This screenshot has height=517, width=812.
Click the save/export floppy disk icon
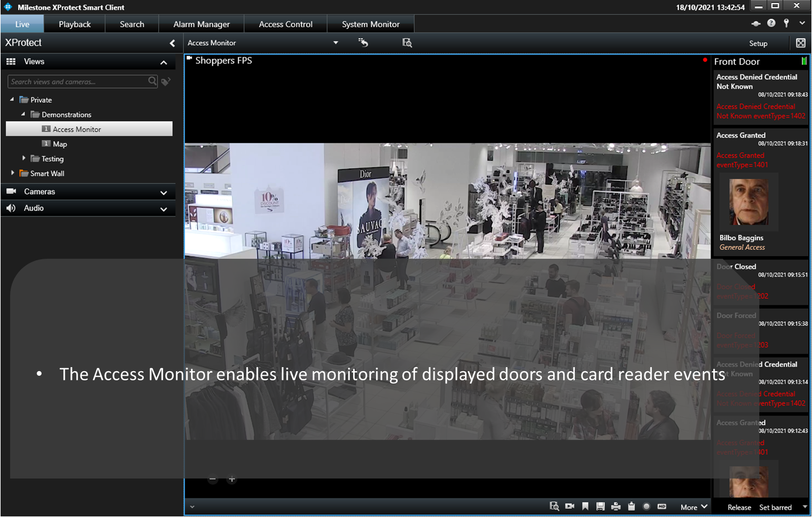point(600,506)
